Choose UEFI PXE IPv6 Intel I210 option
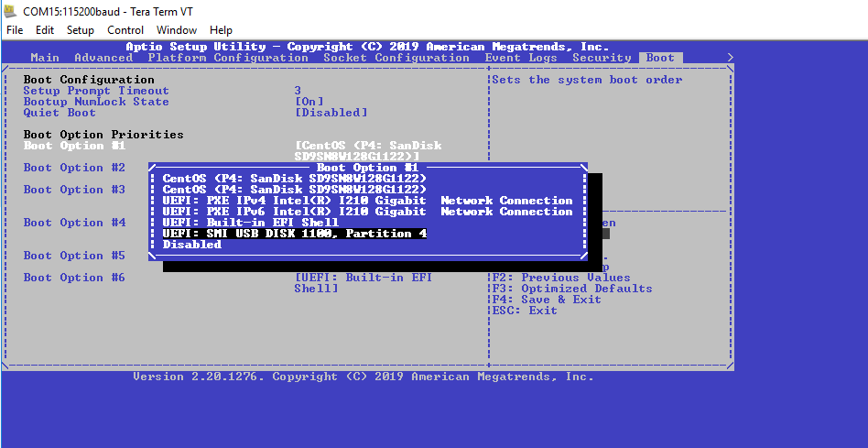This screenshot has width=868, height=448. 367,212
